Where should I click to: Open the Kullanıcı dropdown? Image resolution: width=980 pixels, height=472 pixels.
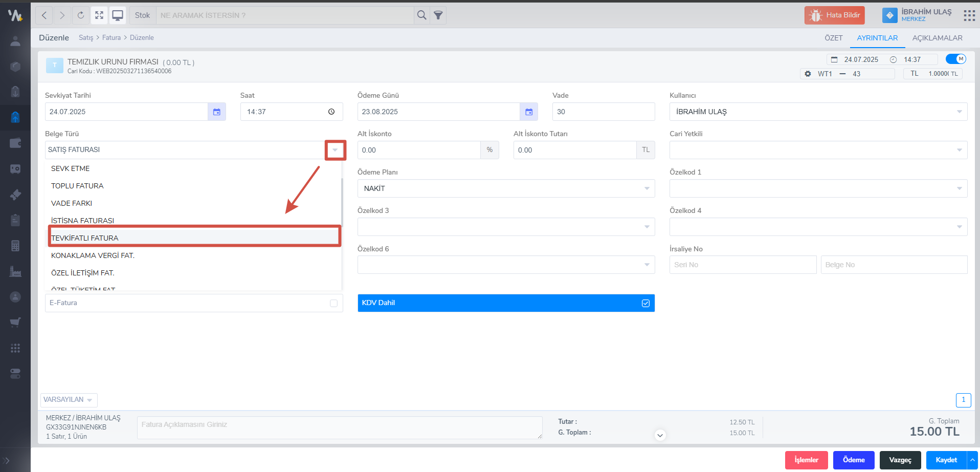pos(959,112)
